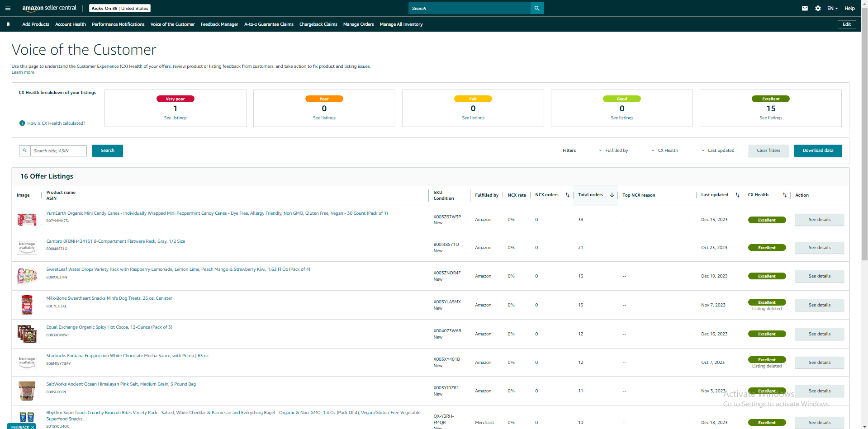The width and height of the screenshot is (868, 429).
Task: See listings under Very poor
Action: point(175,118)
